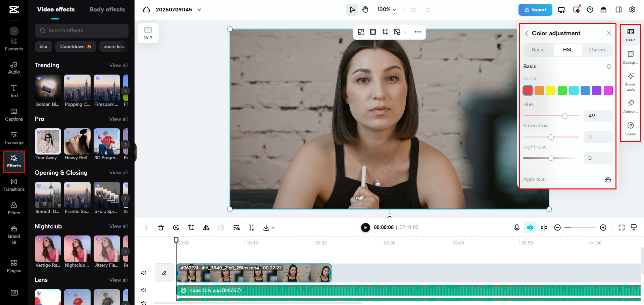The height and width of the screenshot is (305, 644).
Task: Start voiceover with the microphone icon
Action: [516, 227]
